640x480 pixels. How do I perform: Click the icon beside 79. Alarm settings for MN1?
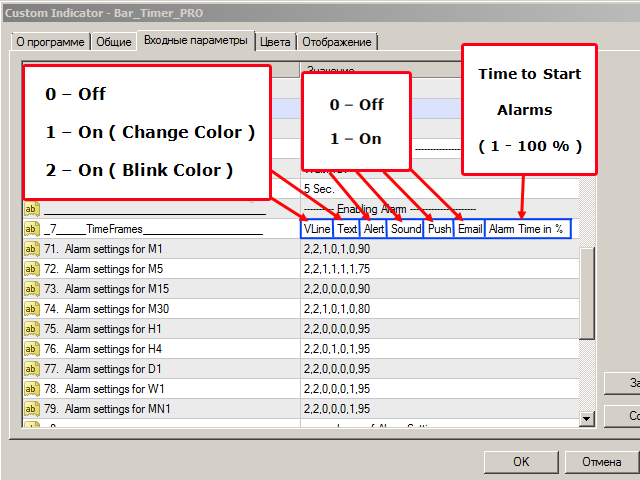coord(31,409)
